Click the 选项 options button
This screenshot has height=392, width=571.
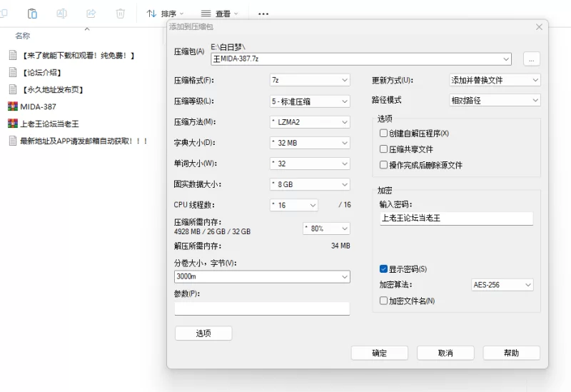(203, 333)
